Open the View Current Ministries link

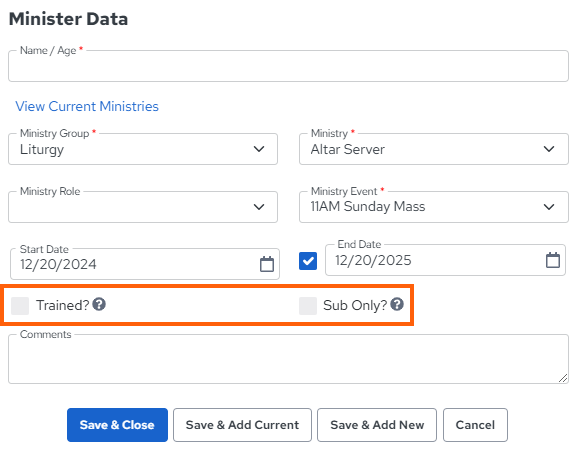pyautogui.click(x=87, y=106)
